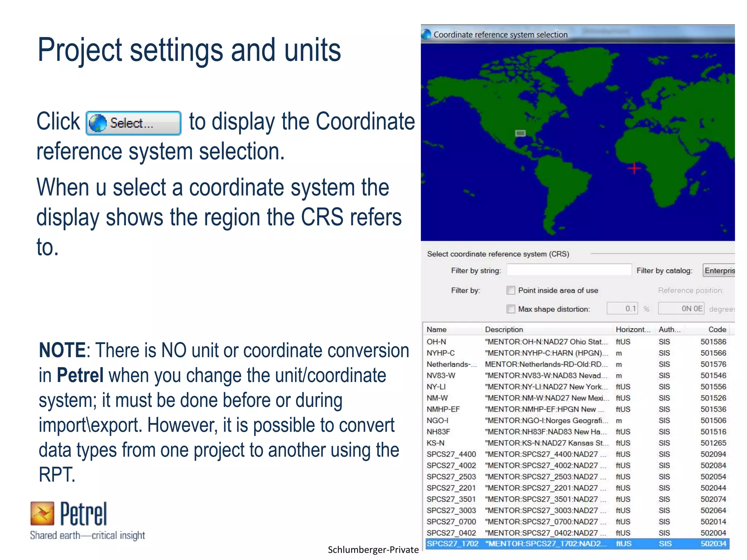Click the Code column header
The height and width of the screenshot is (560, 747).
click(717, 329)
